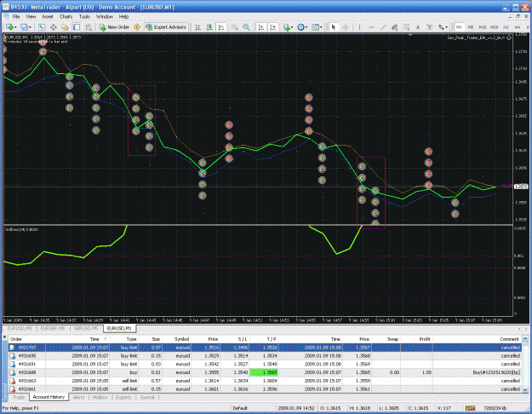The image size is (532, 414).
Task: Select order 4931695 row
Action: tap(266, 356)
